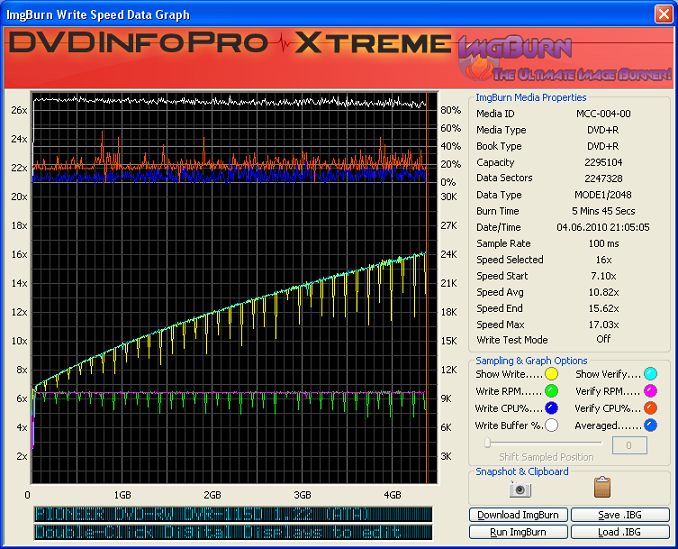Toggle the white Write Buffer % indicator
Screen dimensions: 678x549
(x=551, y=425)
